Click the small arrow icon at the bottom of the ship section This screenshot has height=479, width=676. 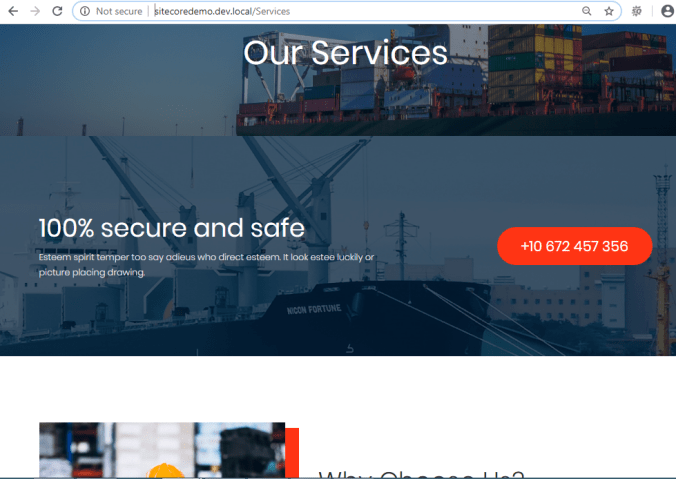pyautogui.click(x=350, y=348)
